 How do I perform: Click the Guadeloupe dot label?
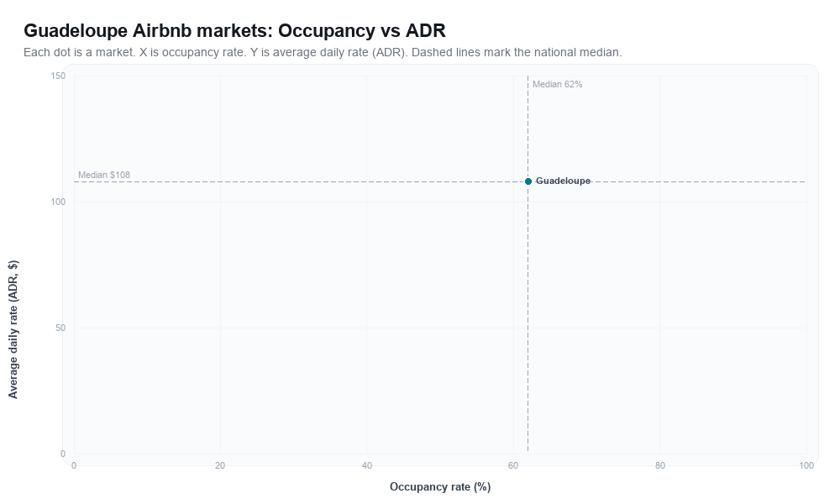[x=563, y=181]
